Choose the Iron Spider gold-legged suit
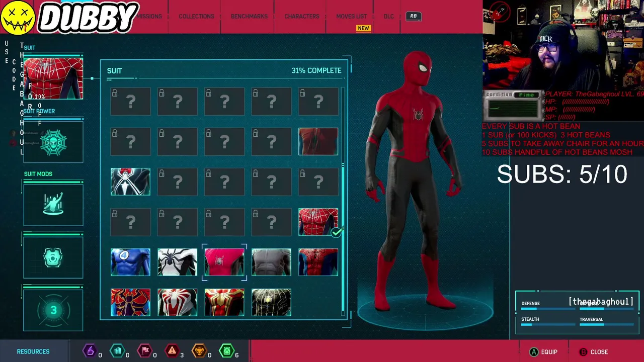644x362 pixels. point(130,302)
